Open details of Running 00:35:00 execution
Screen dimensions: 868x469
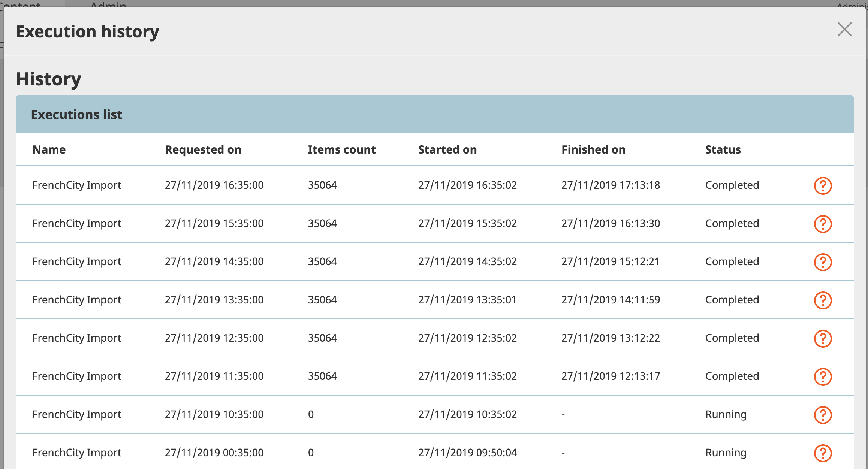823,453
